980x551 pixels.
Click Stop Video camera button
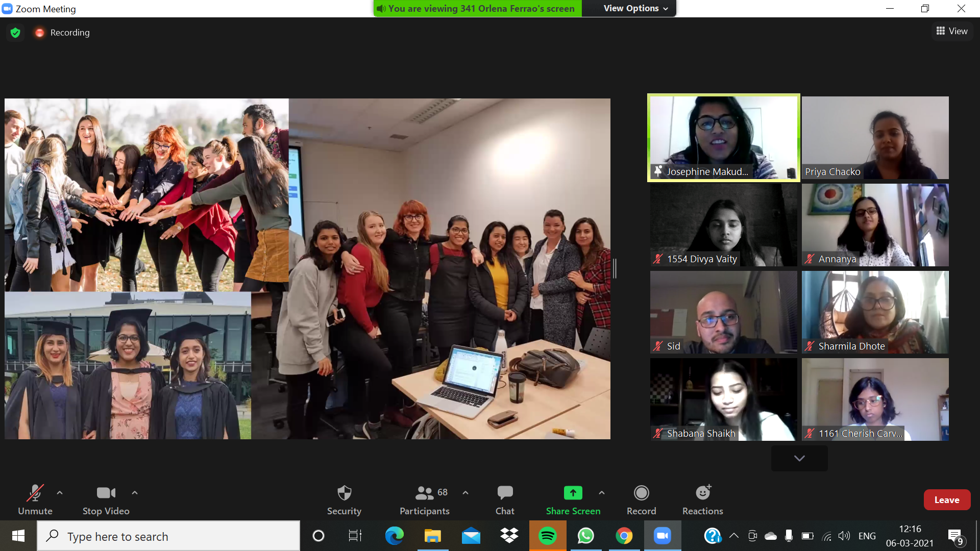106,499
